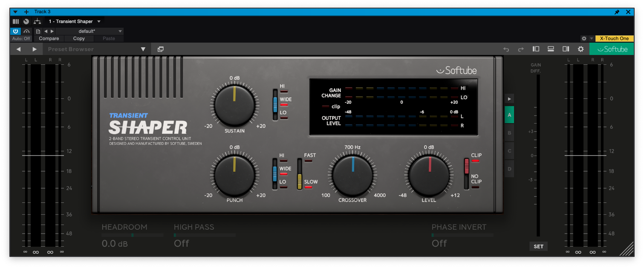
Task: Toggle the left side panel view icon
Action: tap(536, 49)
